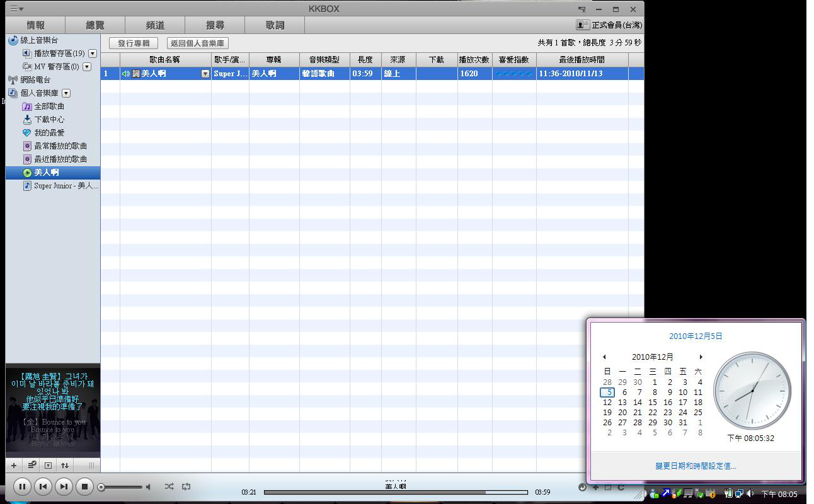The width and height of the screenshot is (814, 504).
Task: Select 播放暫存區(19) queue
Action: pyautogui.click(x=54, y=54)
